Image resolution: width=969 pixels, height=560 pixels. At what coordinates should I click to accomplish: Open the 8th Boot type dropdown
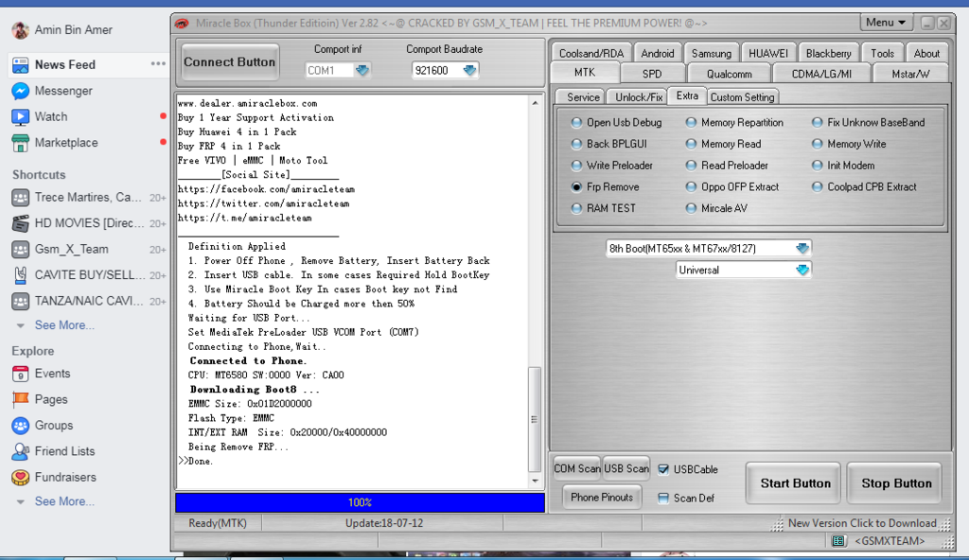(802, 249)
